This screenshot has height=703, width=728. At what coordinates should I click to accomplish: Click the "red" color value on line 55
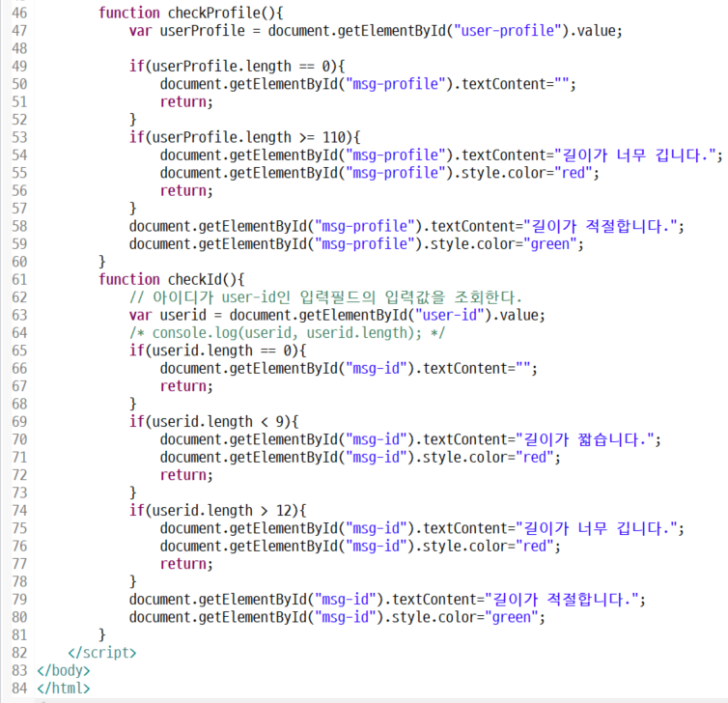[573, 173]
